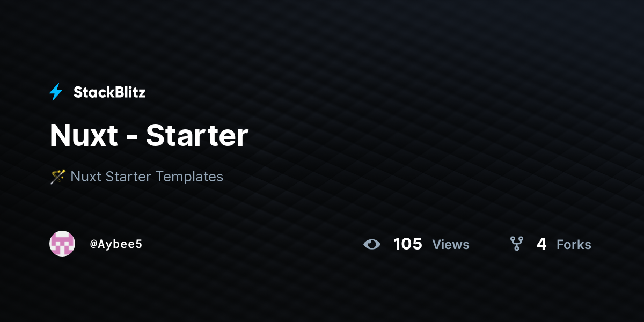The image size is (644, 322).
Task: Click the 105 view count number
Action: [x=408, y=244]
